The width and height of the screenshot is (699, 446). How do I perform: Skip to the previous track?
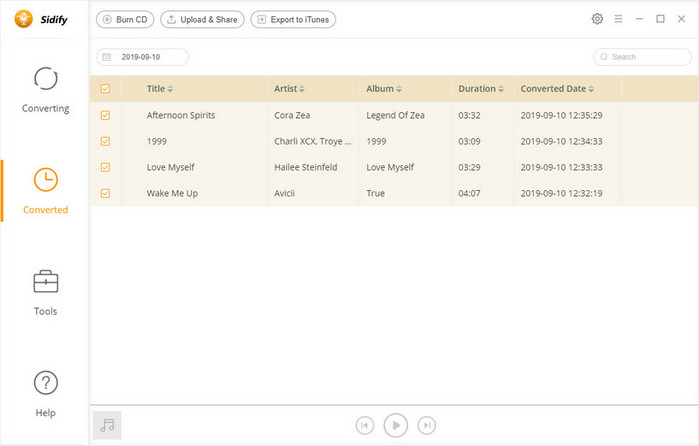coord(365,425)
